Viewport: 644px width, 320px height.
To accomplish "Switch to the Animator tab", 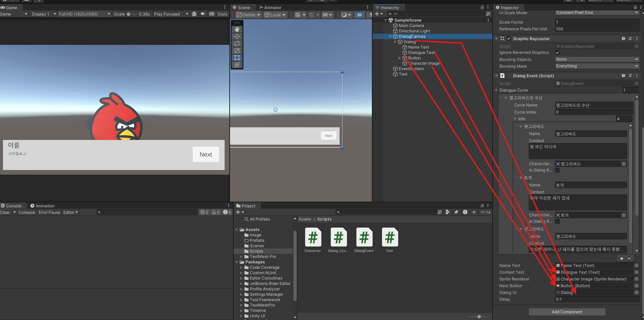I will tap(270, 7).
